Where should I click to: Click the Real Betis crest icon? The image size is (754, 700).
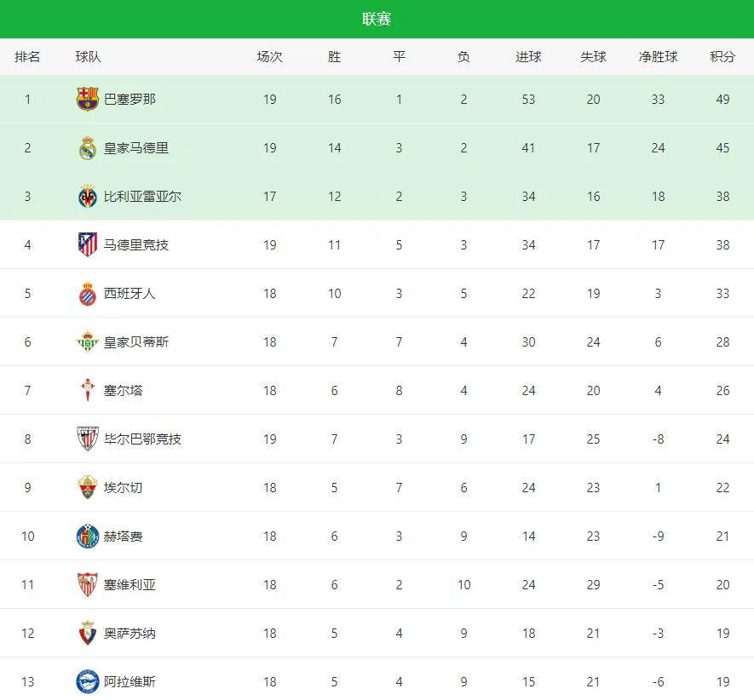(88, 342)
